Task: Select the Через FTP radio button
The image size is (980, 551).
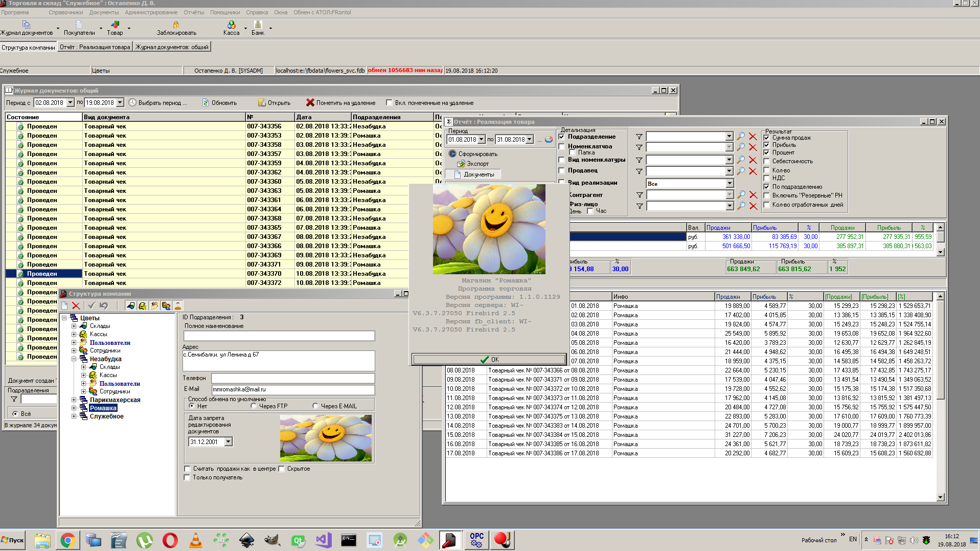Action: tap(254, 406)
